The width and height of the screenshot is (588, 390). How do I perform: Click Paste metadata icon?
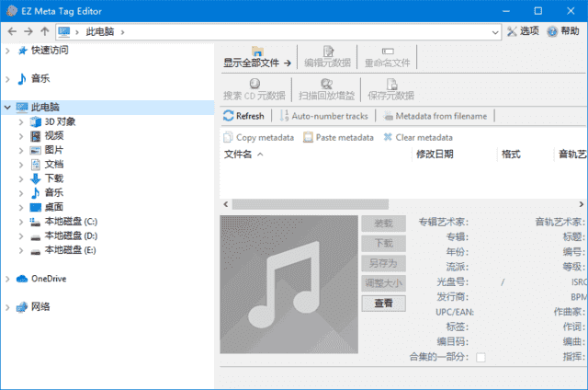(308, 137)
